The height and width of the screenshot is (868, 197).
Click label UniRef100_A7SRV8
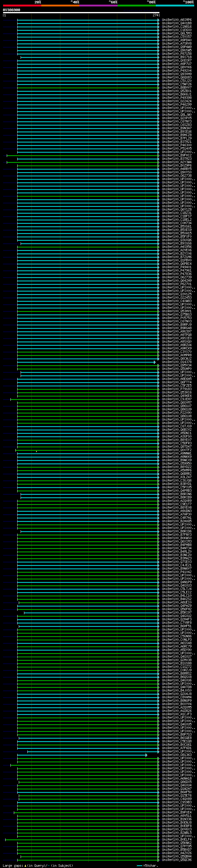point(177,43)
